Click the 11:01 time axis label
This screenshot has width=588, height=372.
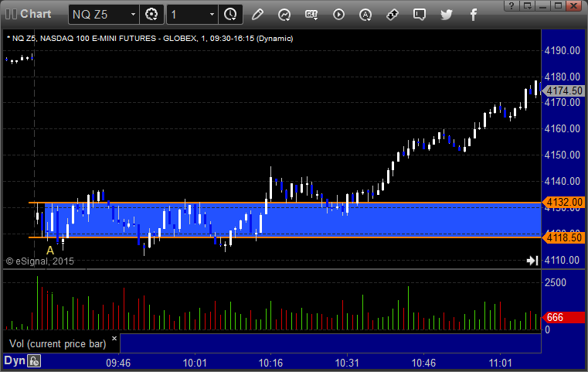tap(500, 363)
